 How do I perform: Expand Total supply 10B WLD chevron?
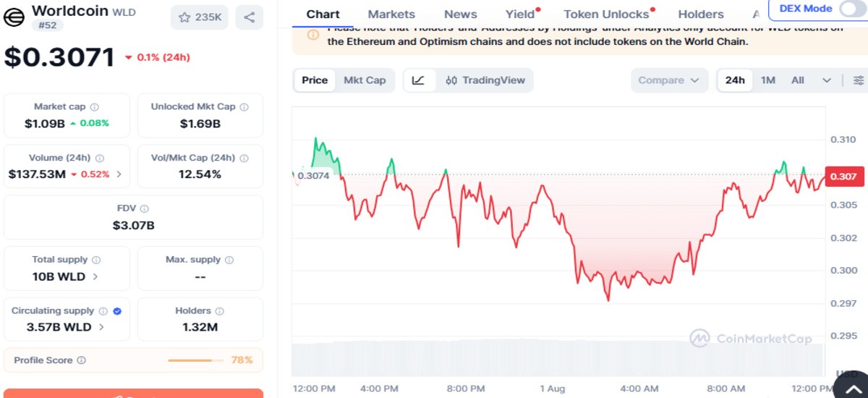click(x=96, y=276)
